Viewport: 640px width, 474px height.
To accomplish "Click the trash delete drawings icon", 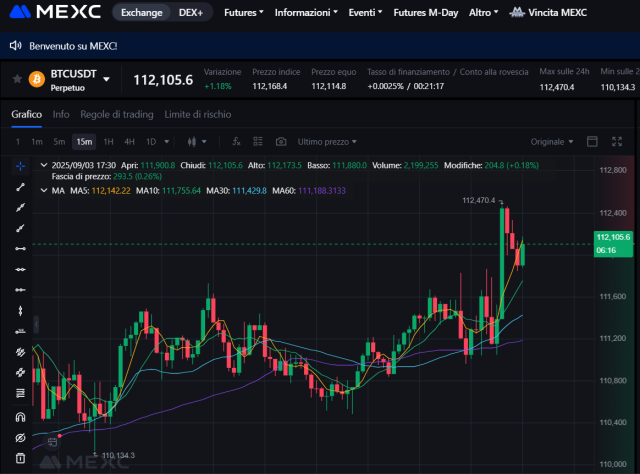I will (x=20, y=459).
